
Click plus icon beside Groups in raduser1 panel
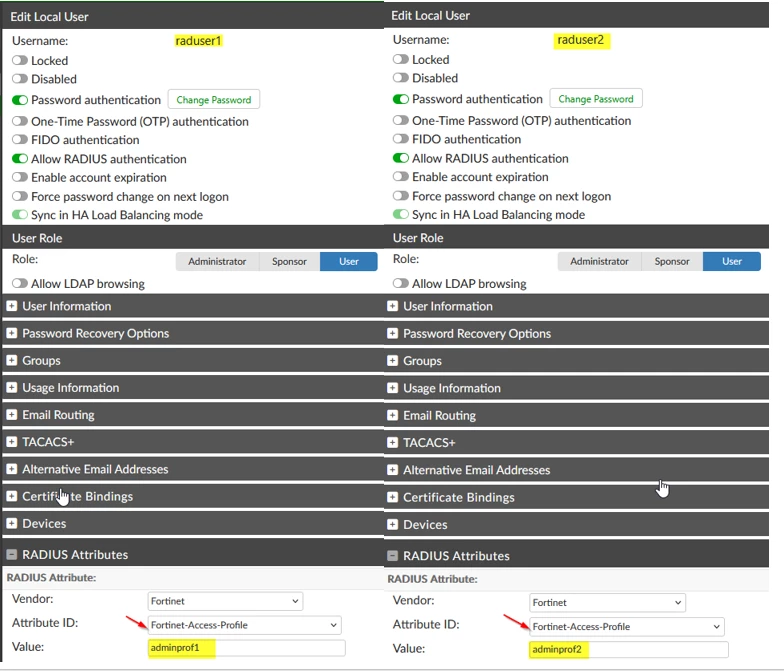click(12, 360)
